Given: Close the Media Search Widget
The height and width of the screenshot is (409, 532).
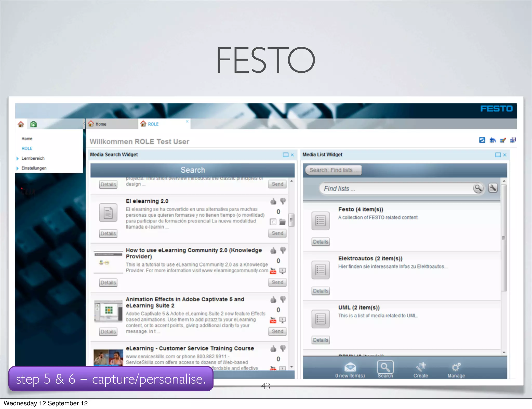Looking at the screenshot, I should point(292,155).
